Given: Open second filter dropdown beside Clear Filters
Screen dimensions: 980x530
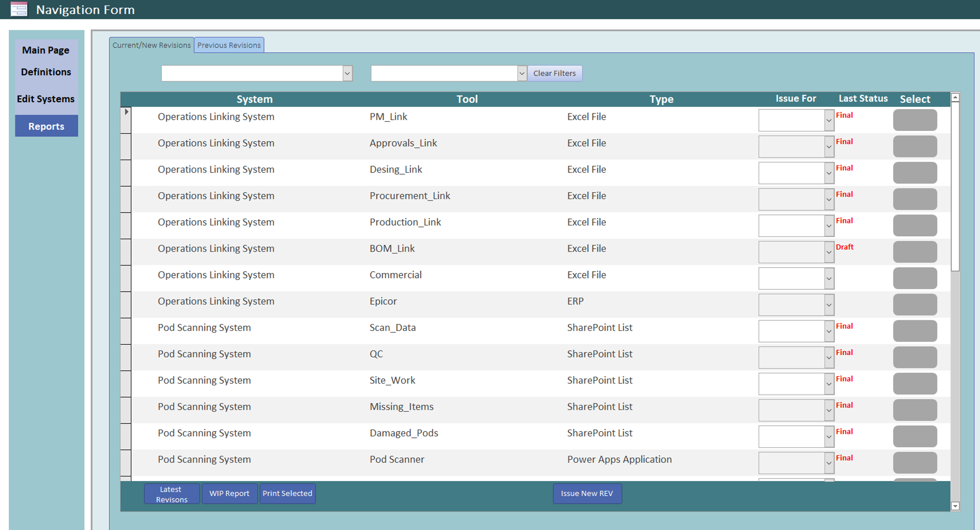Looking at the screenshot, I should 522,74.
